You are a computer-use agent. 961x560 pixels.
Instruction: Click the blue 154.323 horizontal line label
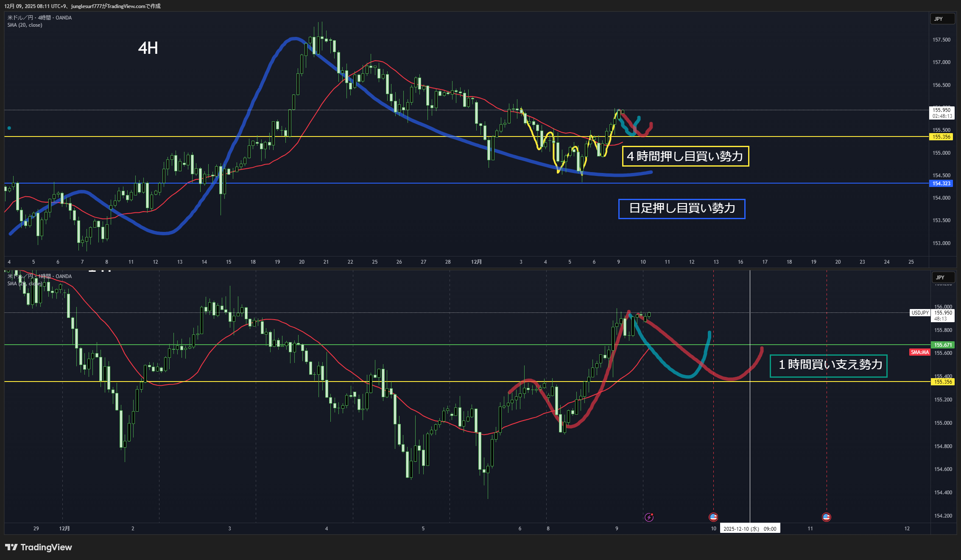941,184
